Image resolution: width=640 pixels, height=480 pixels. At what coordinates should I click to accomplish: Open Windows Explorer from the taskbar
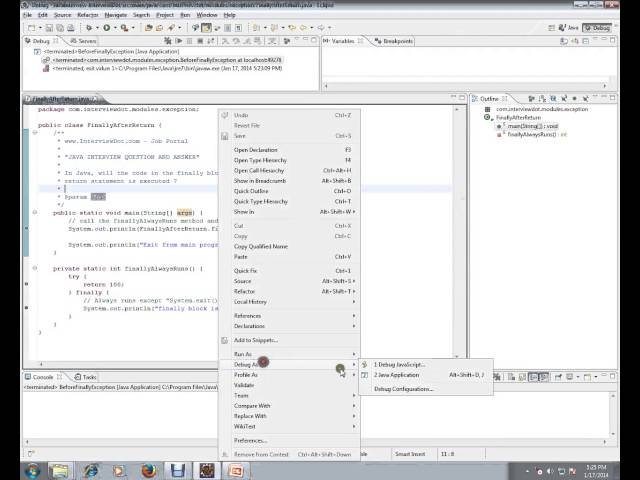(x=60, y=471)
